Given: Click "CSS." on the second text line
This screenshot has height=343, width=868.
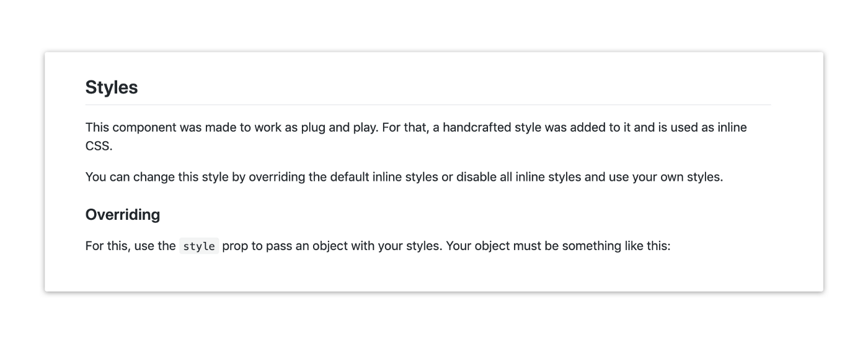Looking at the screenshot, I should pyautogui.click(x=99, y=147).
